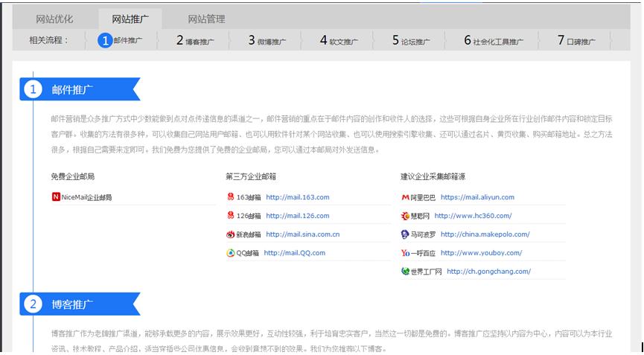Visit the http://www.youboy.com/ link
The image size is (644, 355).
click(482, 253)
